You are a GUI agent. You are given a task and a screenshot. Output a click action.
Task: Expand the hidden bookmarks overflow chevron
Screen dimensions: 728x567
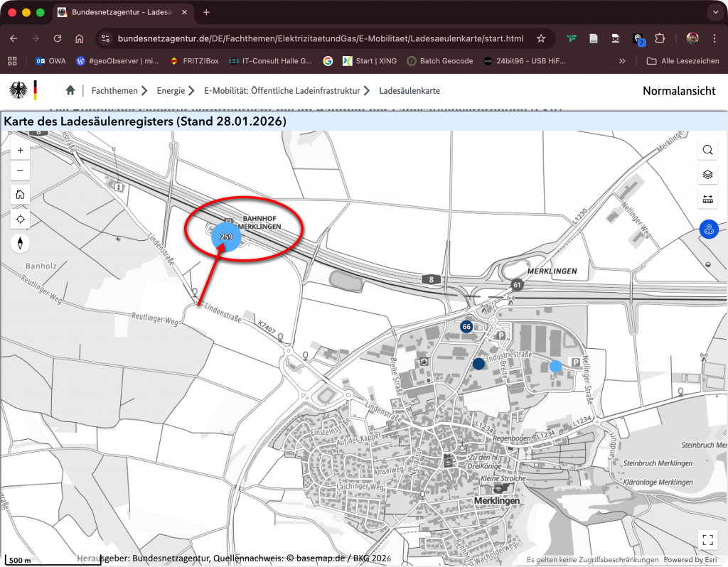[623, 61]
